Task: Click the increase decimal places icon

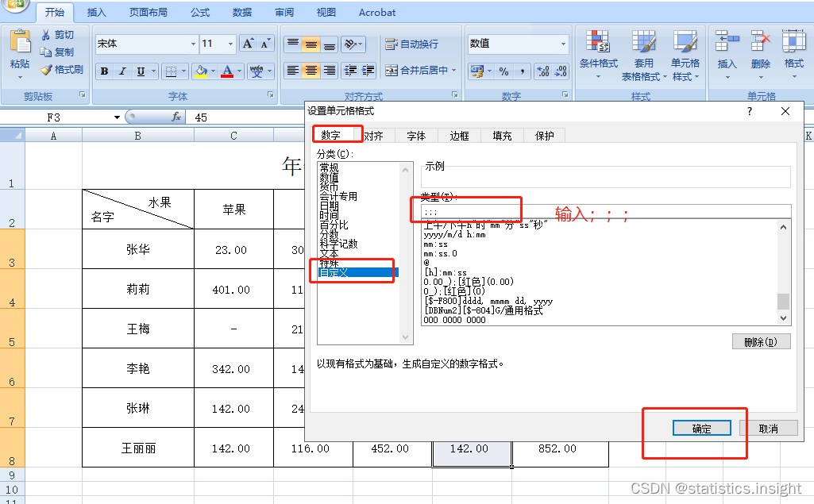Action: point(542,71)
